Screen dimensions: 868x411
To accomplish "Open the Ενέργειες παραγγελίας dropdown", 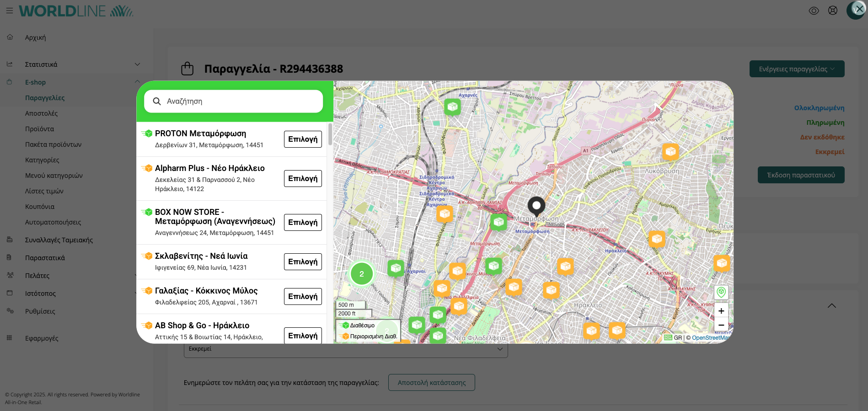I will coord(796,69).
